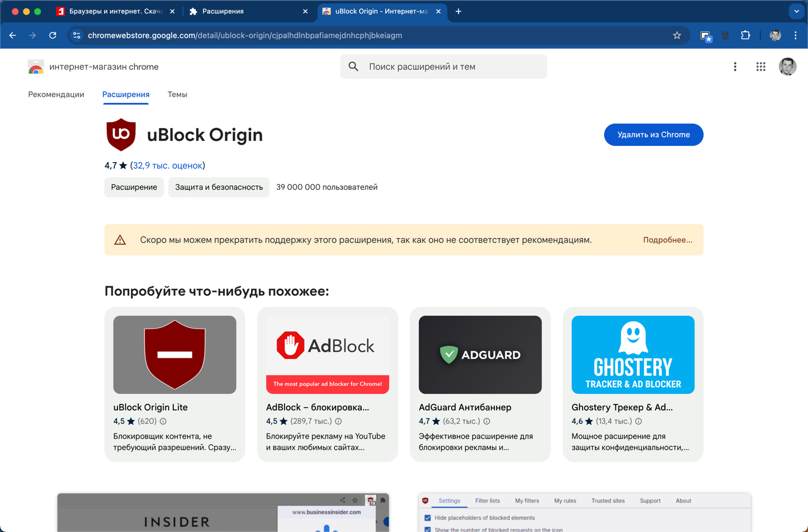Open the Chrome three-dot browser menu

pos(795,35)
